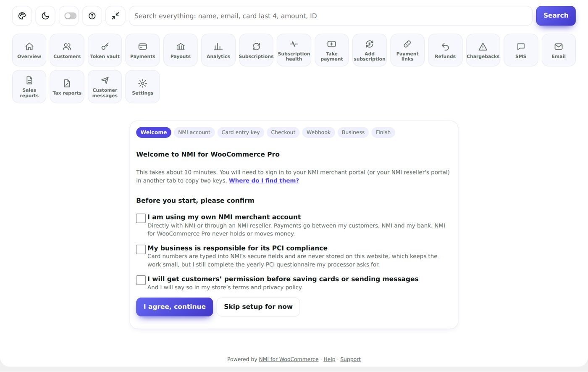Open Add subscription tile
This screenshot has height=372, width=588.
pyautogui.click(x=370, y=50)
